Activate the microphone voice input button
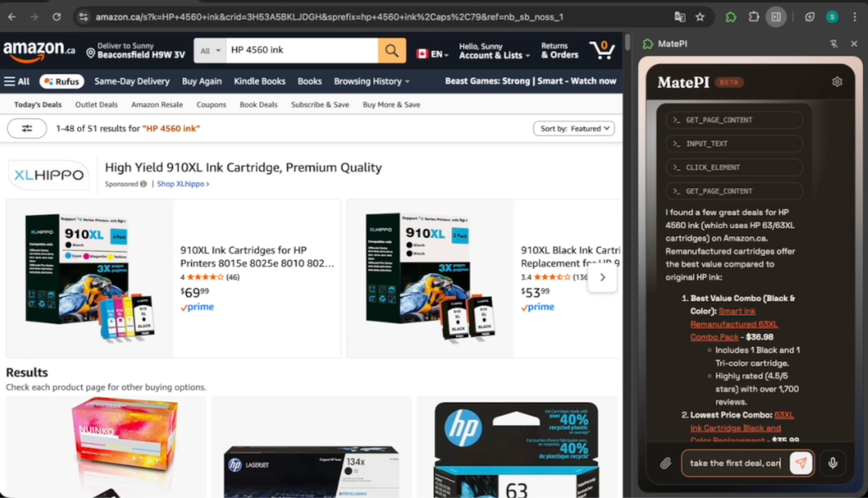The image size is (868, 498). click(833, 463)
